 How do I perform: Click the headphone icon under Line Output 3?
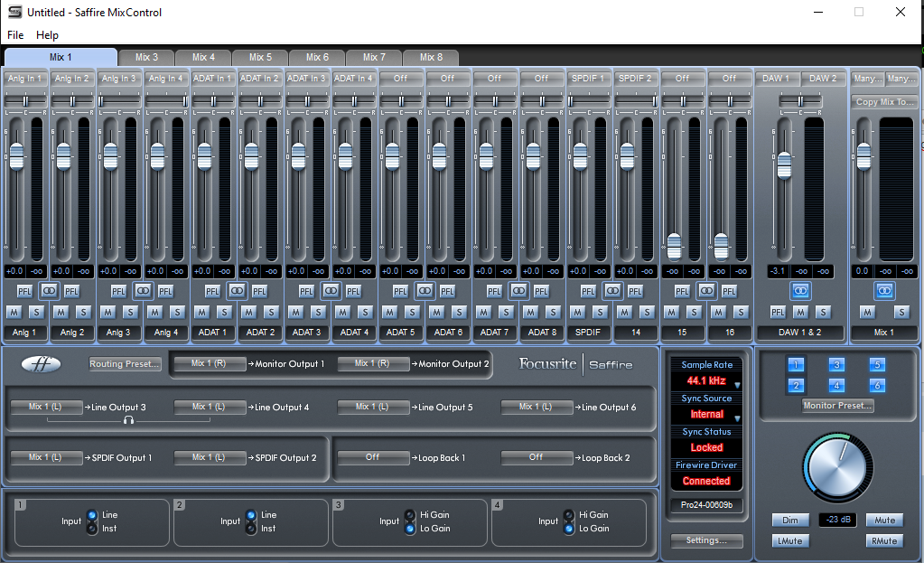tap(129, 420)
